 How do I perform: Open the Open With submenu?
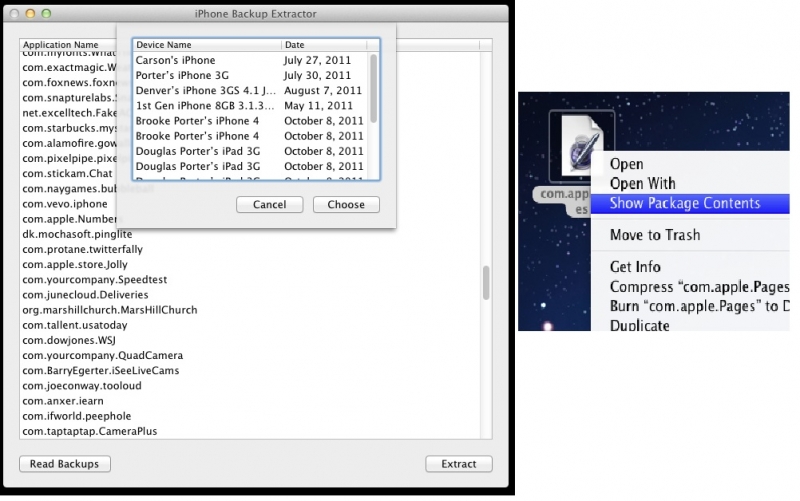pyautogui.click(x=642, y=183)
